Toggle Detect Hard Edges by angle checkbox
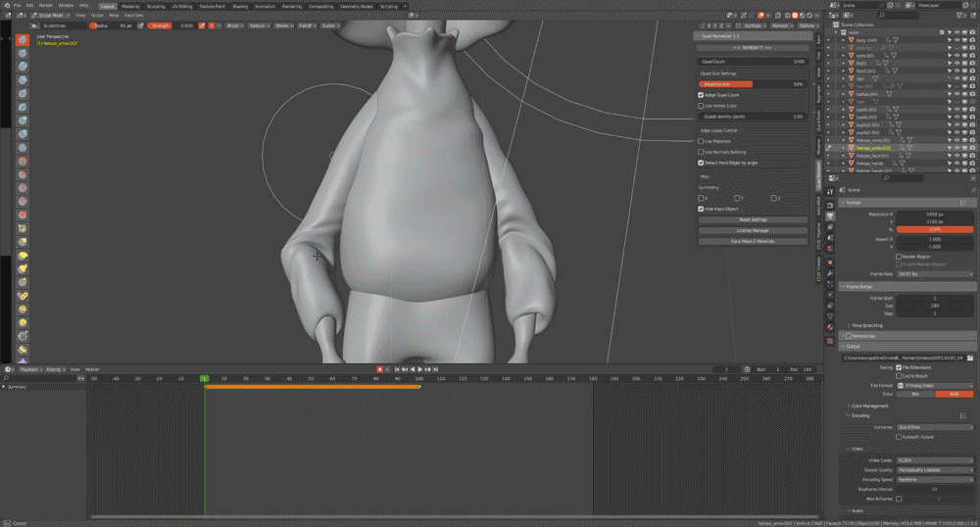The height and width of the screenshot is (527, 980). [x=701, y=163]
